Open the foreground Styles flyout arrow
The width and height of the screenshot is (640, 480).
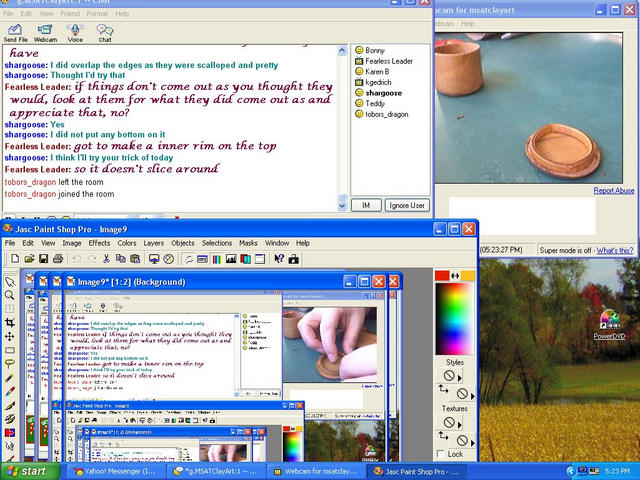(460, 378)
